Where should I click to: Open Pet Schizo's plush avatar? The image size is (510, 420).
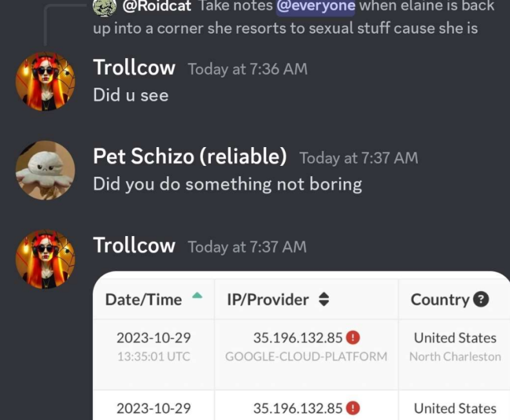click(45, 170)
